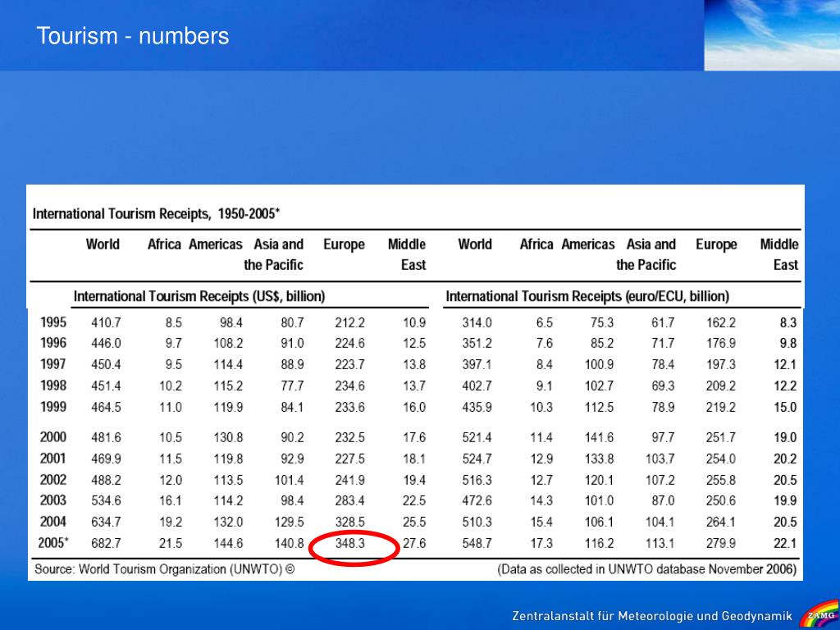Click the 1996 Europe euro value 176.9
Screen dimensions: 840x630
click(720, 344)
